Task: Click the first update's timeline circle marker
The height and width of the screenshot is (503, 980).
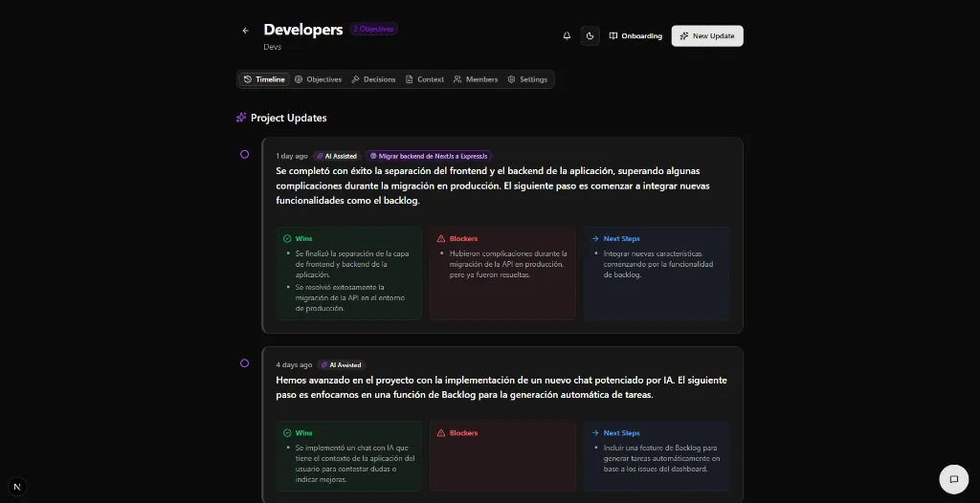Action: point(245,154)
